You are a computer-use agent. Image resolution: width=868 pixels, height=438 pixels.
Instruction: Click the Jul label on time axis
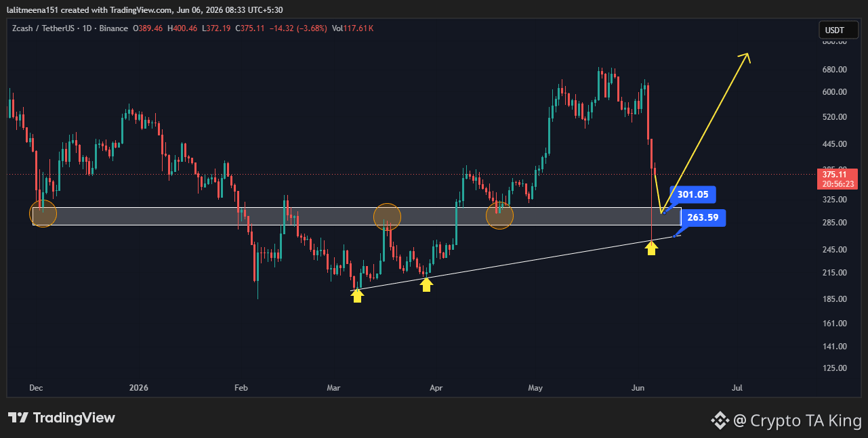(x=737, y=388)
